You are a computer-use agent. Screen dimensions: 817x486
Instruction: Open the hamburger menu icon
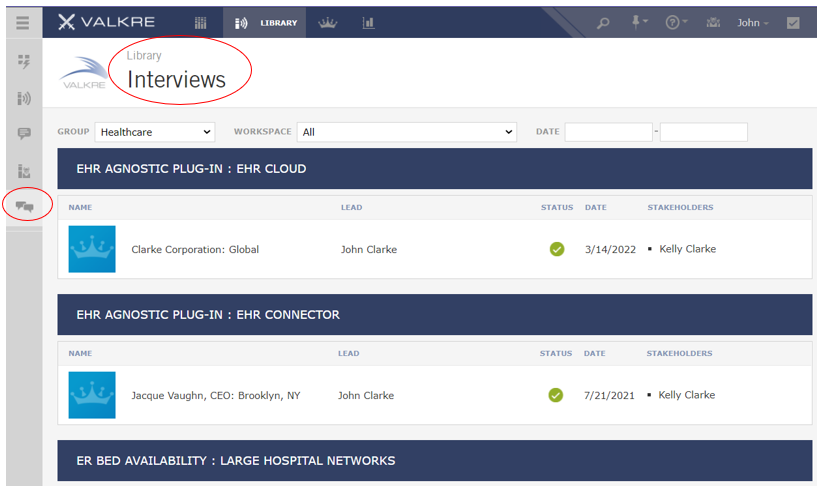coord(22,22)
